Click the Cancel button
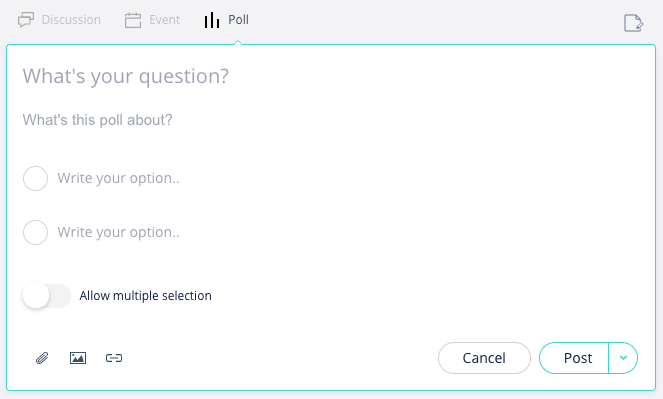 coord(484,358)
